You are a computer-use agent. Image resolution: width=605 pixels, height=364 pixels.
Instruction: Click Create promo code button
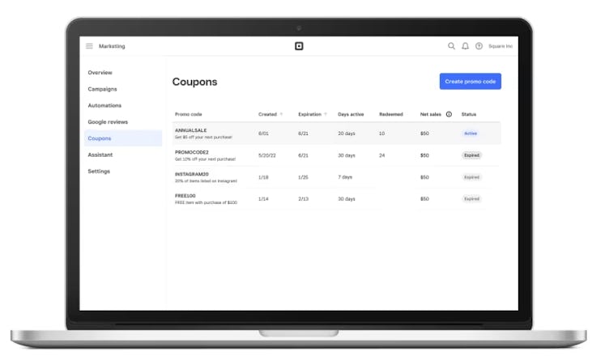click(x=471, y=81)
